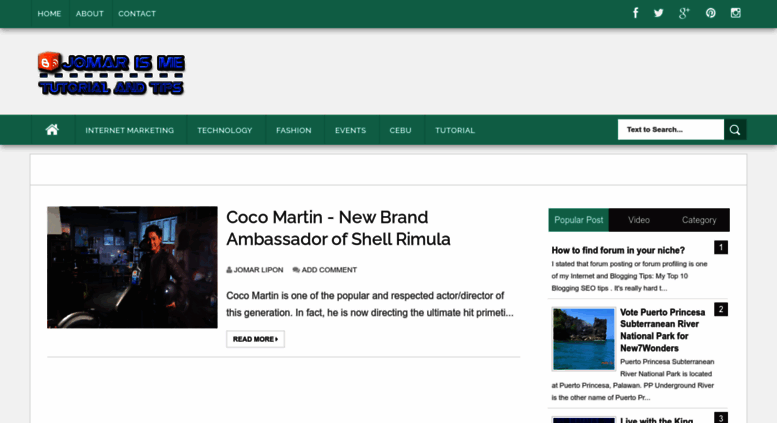Image resolution: width=777 pixels, height=423 pixels.
Task: Switch to the Category tab
Action: click(699, 220)
